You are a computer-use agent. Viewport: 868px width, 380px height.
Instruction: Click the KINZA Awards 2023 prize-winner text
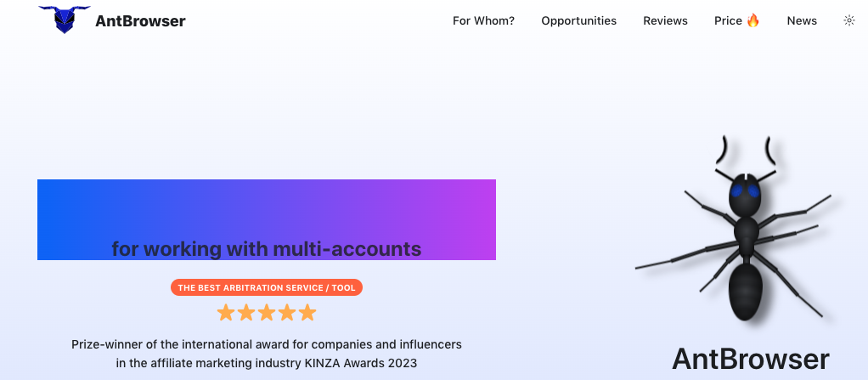tap(267, 354)
